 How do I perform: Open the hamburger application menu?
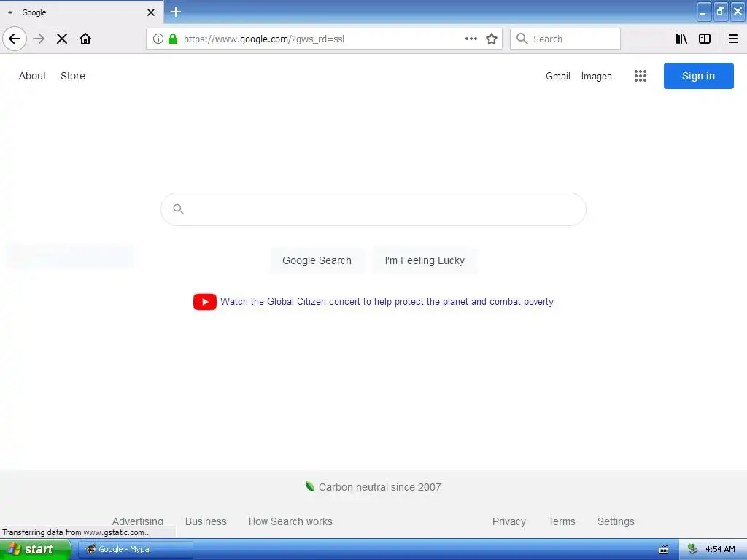(x=733, y=39)
